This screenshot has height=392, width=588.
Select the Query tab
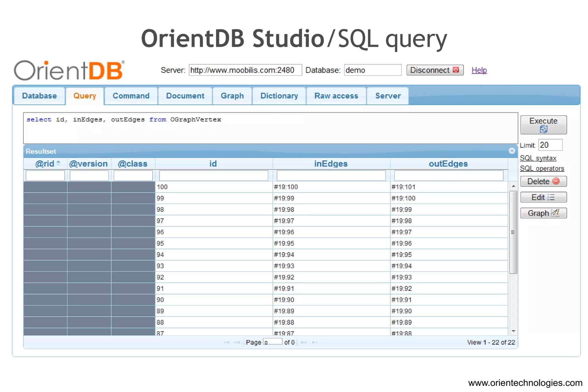[85, 96]
